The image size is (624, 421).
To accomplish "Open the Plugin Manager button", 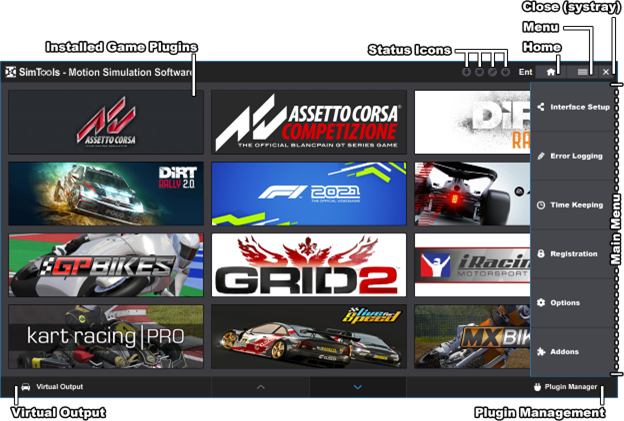I will click(x=566, y=387).
